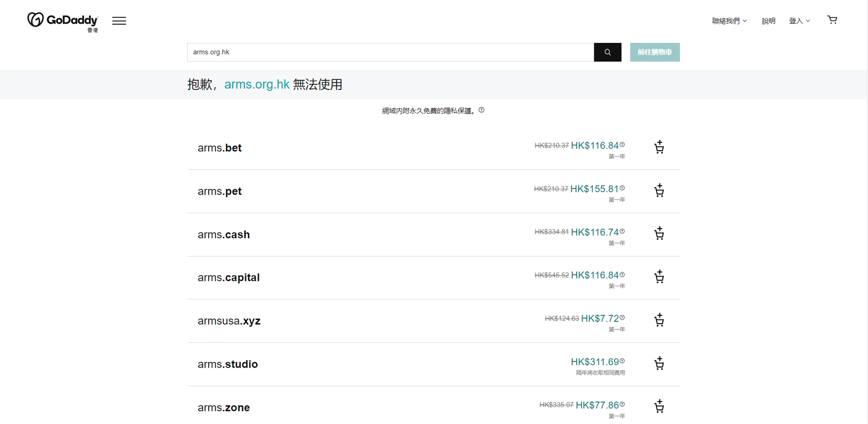Image resolution: width=868 pixels, height=424 pixels.
Task: Add arms.bet to cart
Action: pyautogui.click(x=659, y=147)
